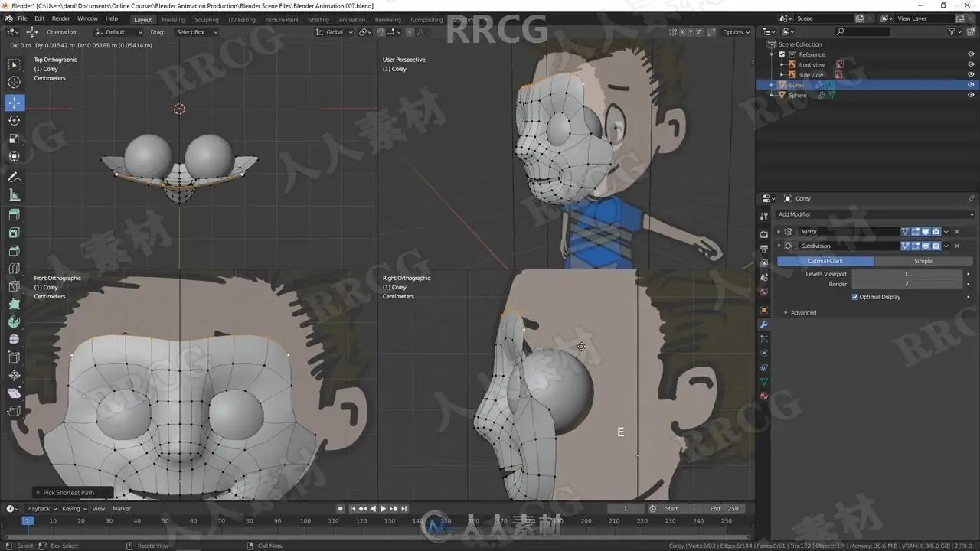Choose the Knife tool
980x551 pixels.
[x=15, y=286]
